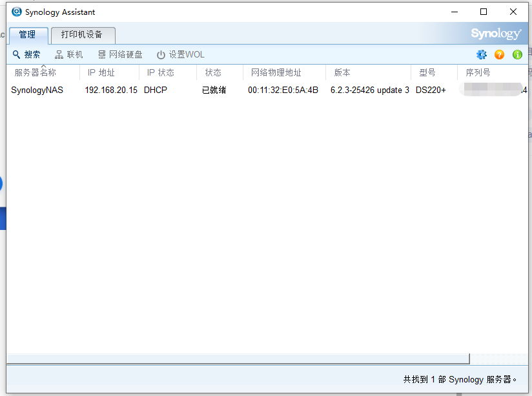Click the Synology Assistant title bar icon
The image size is (532, 396).
16,12
